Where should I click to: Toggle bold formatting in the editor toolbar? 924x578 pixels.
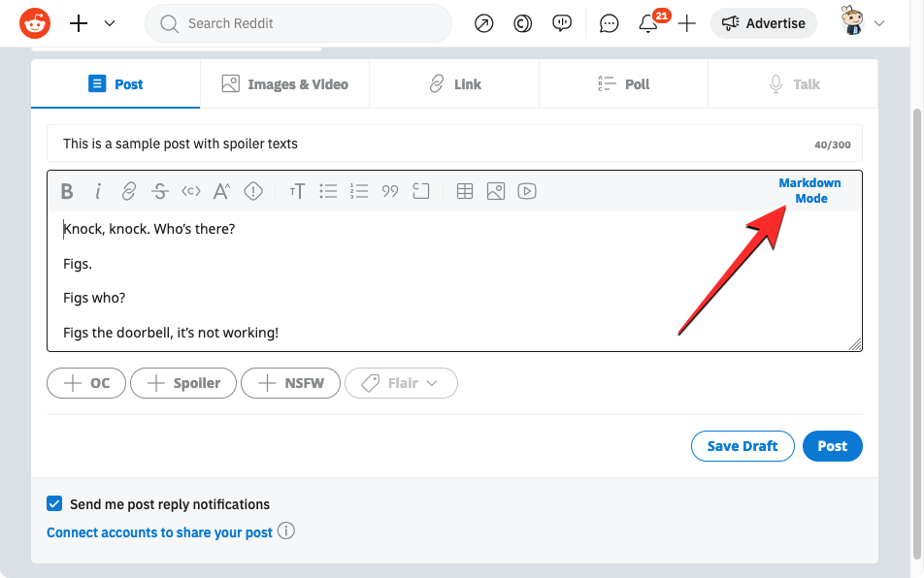pyautogui.click(x=67, y=192)
